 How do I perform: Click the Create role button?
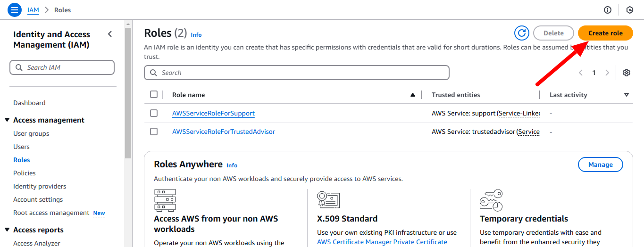click(x=605, y=33)
